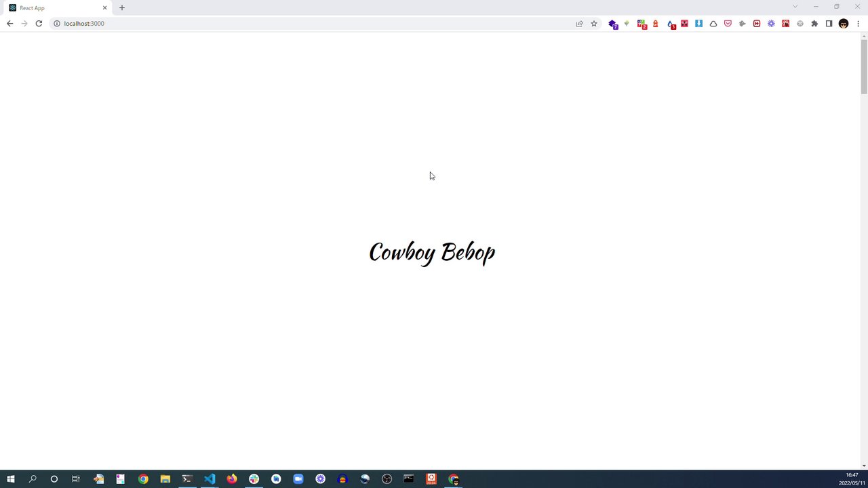The width and height of the screenshot is (868, 488).
Task: Open Windows taskbar search
Action: pyautogui.click(x=33, y=479)
